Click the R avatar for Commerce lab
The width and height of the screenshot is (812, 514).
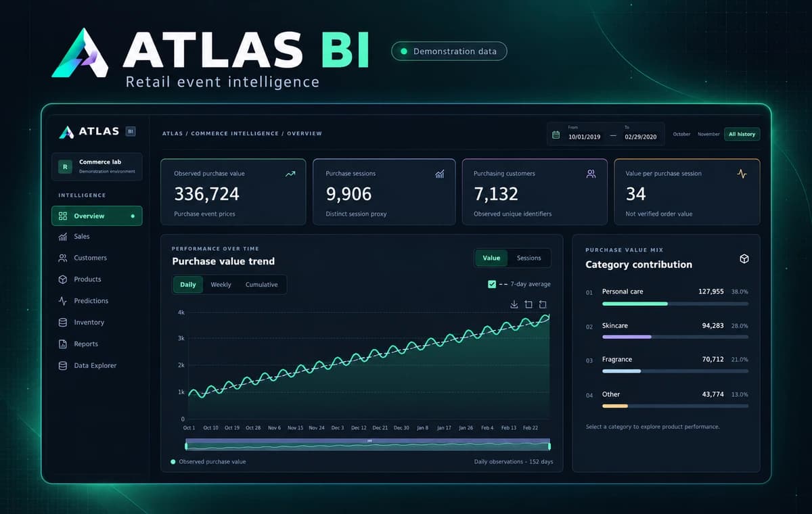click(x=65, y=166)
